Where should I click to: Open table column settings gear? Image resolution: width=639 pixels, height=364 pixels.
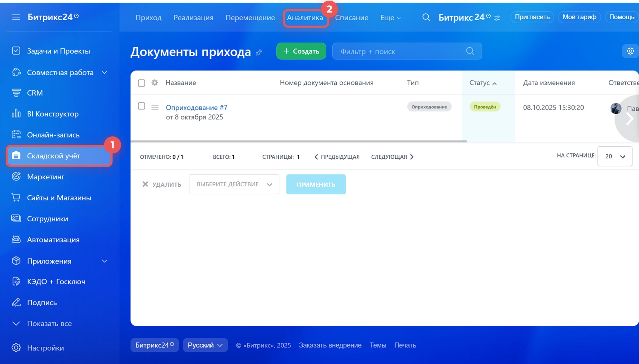tap(155, 83)
